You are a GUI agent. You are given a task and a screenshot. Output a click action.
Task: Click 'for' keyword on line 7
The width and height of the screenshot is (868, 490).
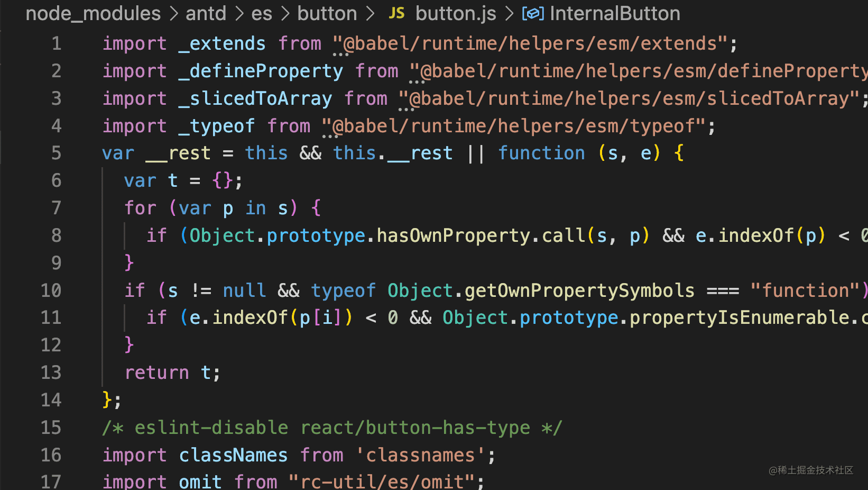coord(140,208)
